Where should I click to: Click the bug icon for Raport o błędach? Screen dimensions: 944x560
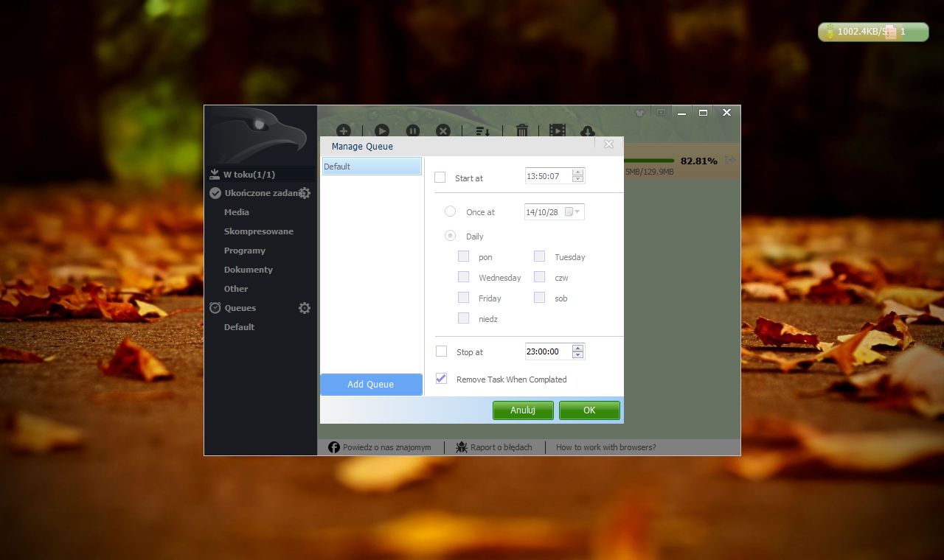tap(462, 447)
